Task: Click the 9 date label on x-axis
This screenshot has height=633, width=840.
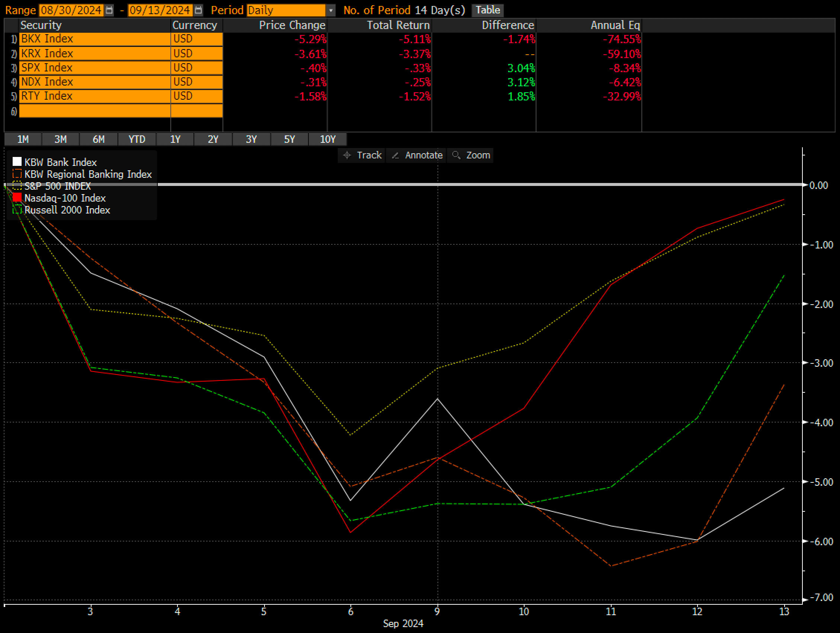Action: [437, 611]
